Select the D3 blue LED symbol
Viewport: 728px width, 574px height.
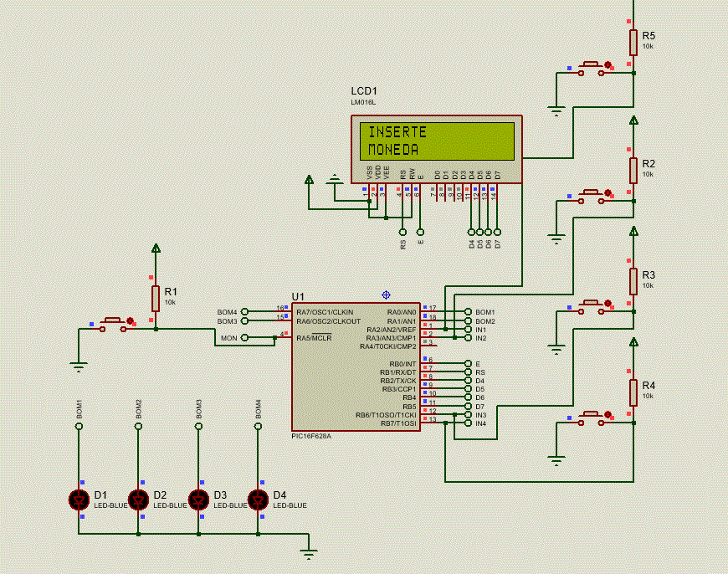[198, 500]
